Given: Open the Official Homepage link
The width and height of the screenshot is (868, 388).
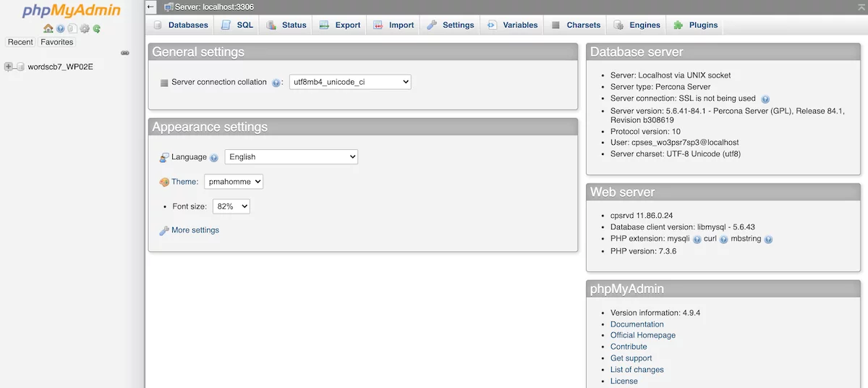Looking at the screenshot, I should coord(643,335).
